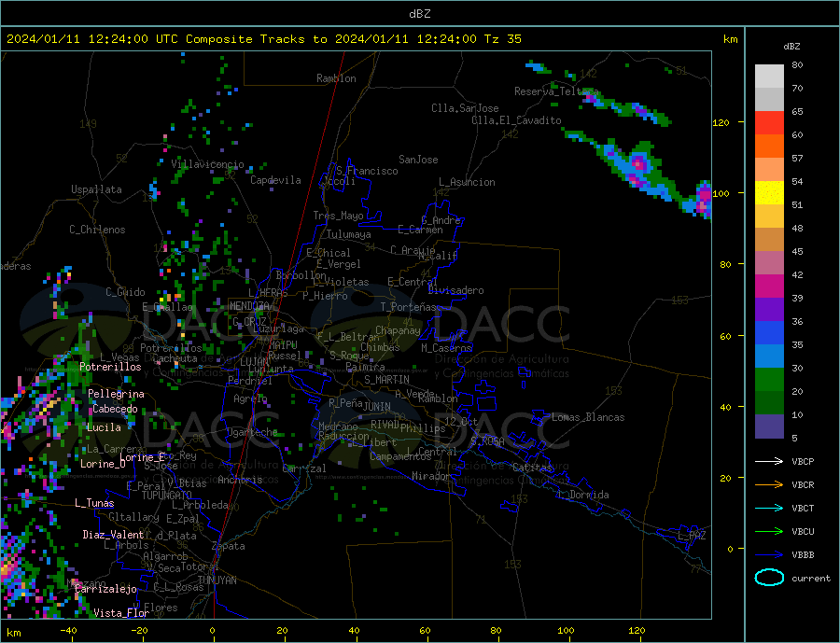The image size is (840, 643).
Task: Click the Zapata place label
Action: 229,546
